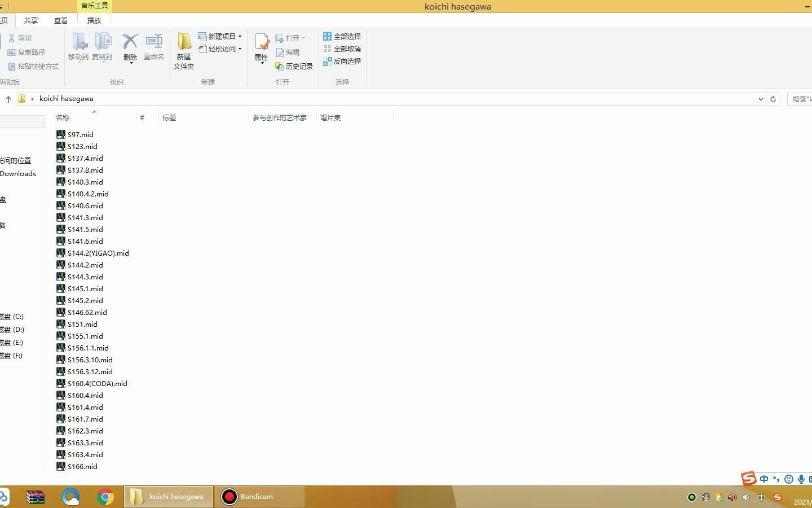Expand the Easy access (轻松访问) dropdown
Image resolution: width=812 pixels, height=508 pixels.
point(240,49)
